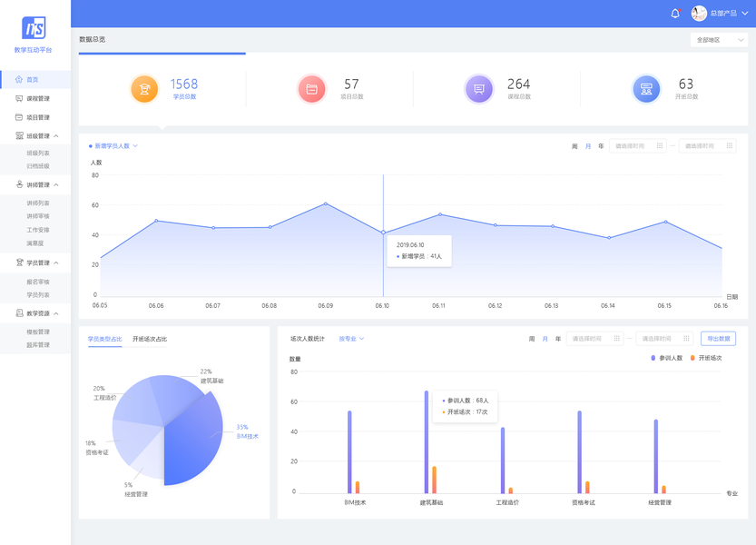The height and width of the screenshot is (545, 756).
Task: Open the 讲师列表 submenu item
Action: 38,203
